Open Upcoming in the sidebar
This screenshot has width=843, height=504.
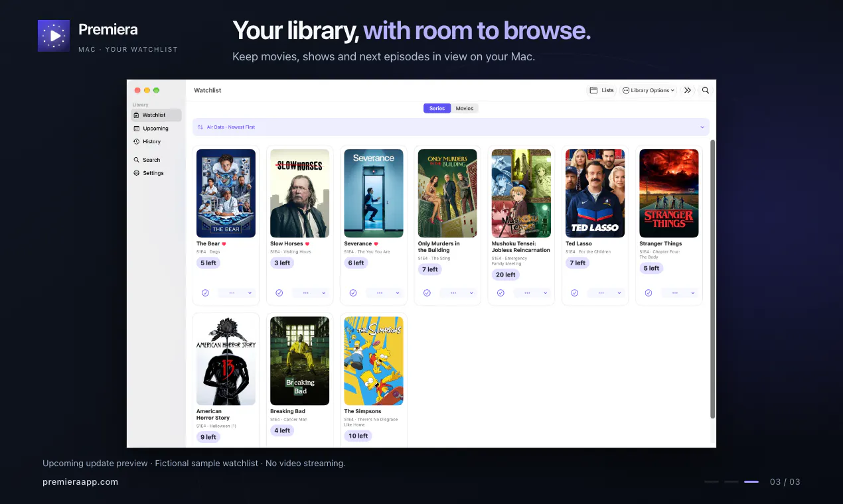[156, 129]
